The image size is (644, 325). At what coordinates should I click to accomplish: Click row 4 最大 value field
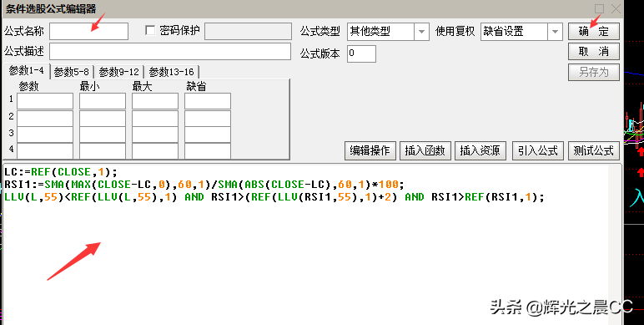pos(155,150)
